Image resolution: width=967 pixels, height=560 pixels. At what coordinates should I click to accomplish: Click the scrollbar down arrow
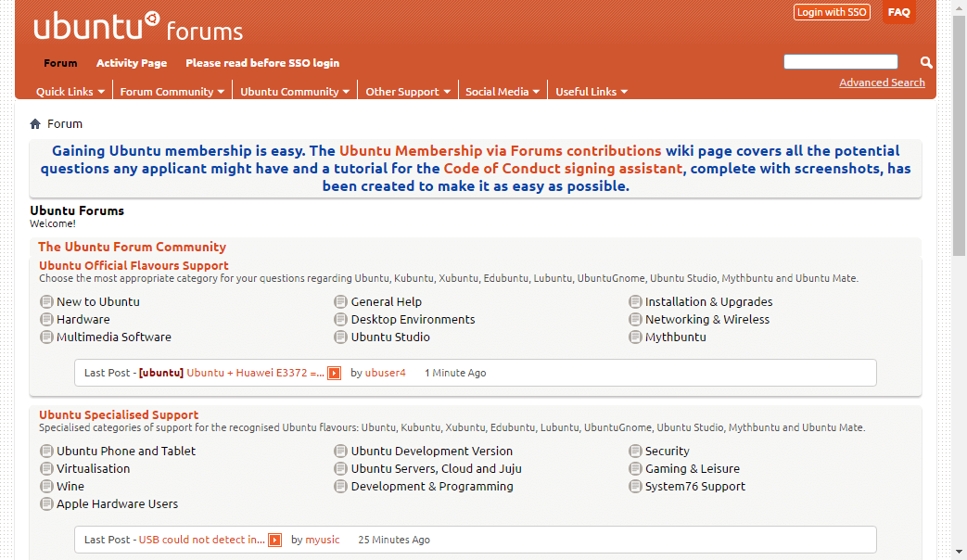click(x=959, y=552)
